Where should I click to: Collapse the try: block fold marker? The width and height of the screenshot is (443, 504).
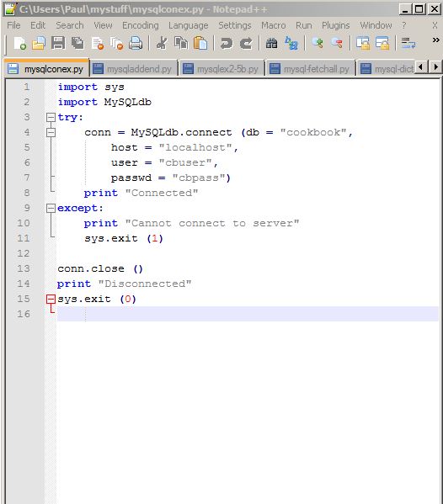point(51,117)
